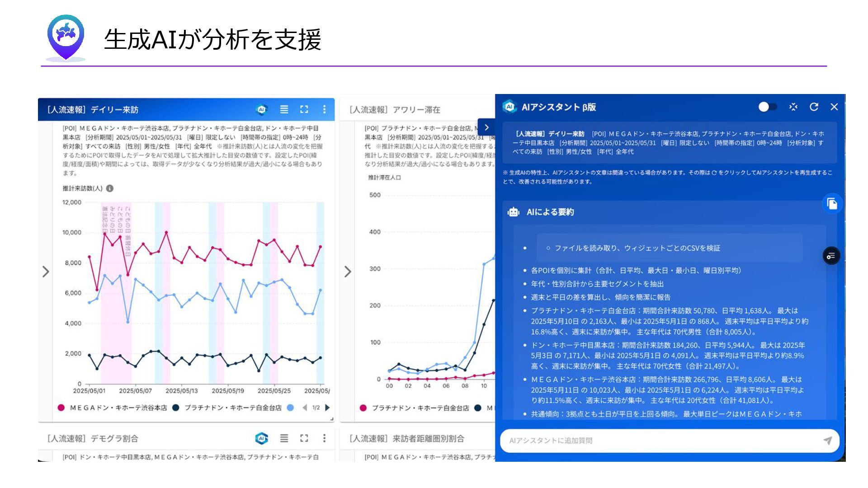Go to next legend page arrow
868x488 pixels.
(x=327, y=408)
